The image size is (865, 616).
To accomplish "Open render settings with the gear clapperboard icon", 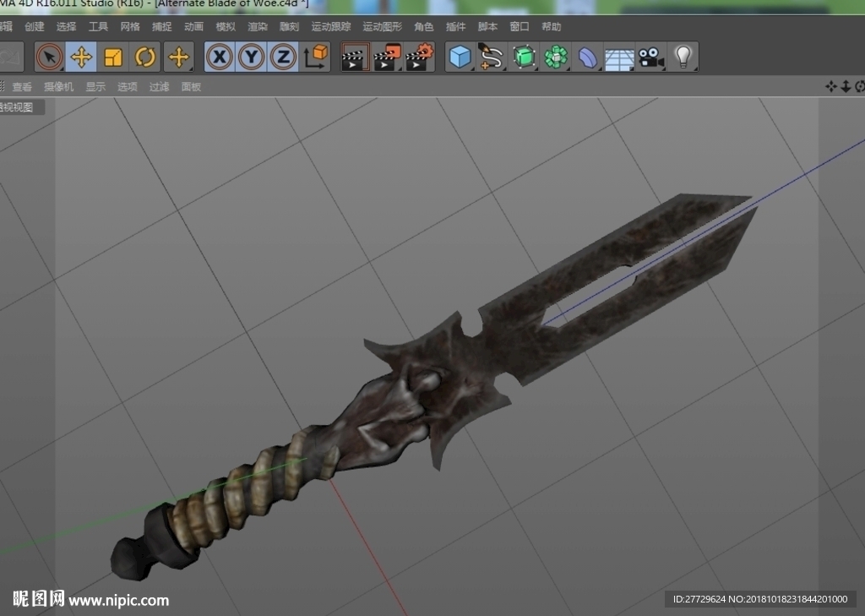I will click(x=419, y=57).
